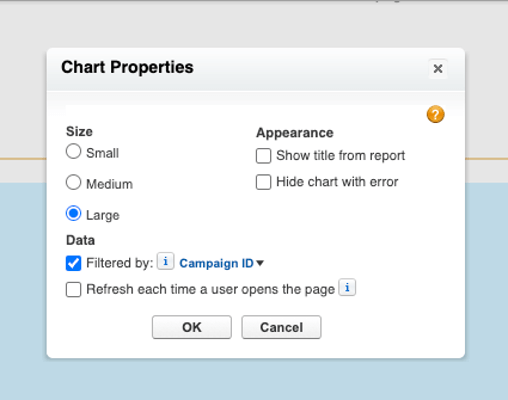
Task: Click the Size section heading
Action: click(79, 131)
